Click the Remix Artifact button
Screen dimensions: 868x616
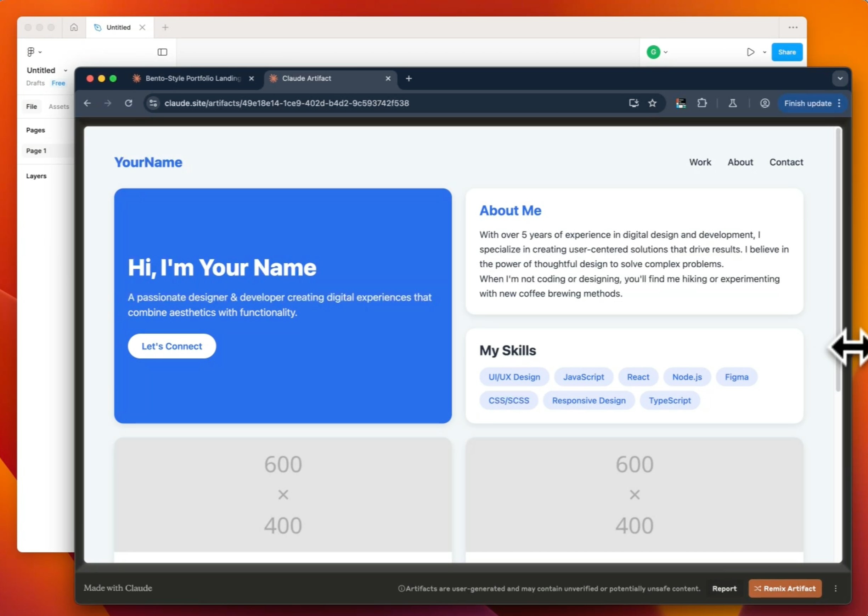784,588
